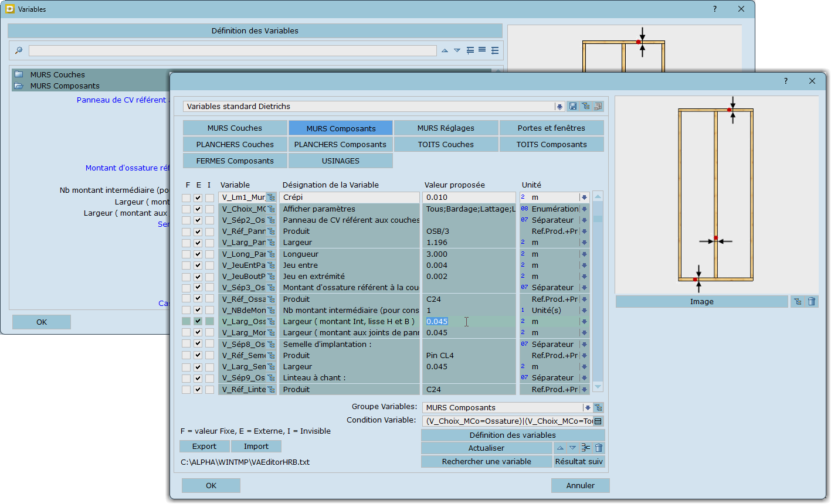Click the tree icon beside Groupe Variables
This screenshot has width=831, height=504.
tap(598, 407)
